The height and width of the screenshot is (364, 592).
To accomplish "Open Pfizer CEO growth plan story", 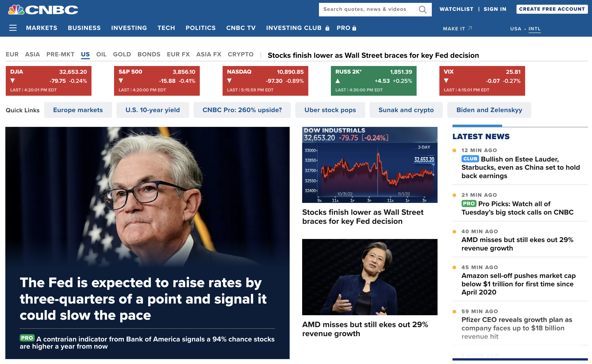I will [x=517, y=328].
